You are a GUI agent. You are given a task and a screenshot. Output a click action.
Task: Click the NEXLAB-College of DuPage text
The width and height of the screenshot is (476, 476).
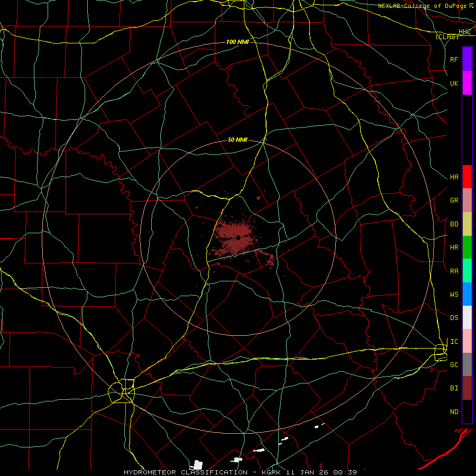click(x=423, y=6)
